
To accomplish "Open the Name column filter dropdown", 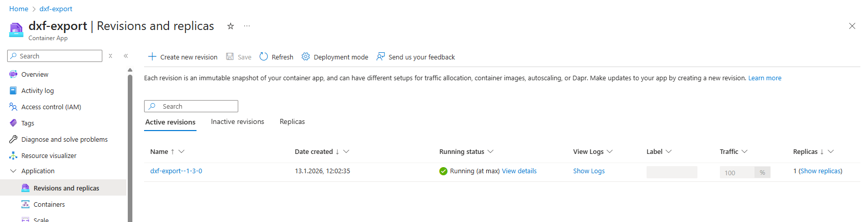I will pyautogui.click(x=182, y=151).
